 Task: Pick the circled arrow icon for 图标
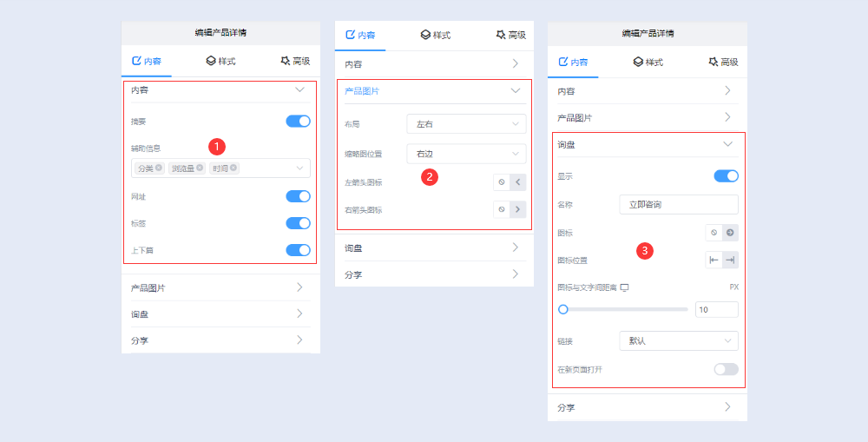(730, 233)
